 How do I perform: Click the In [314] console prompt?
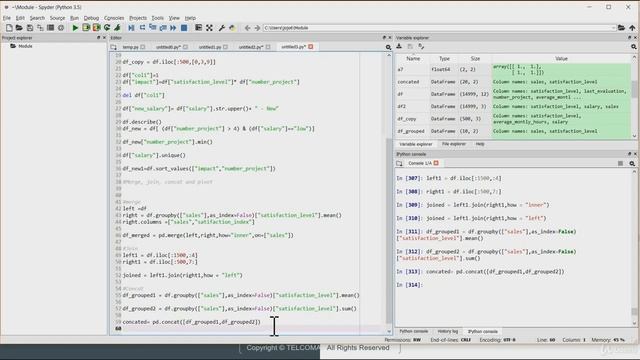pos(409,285)
